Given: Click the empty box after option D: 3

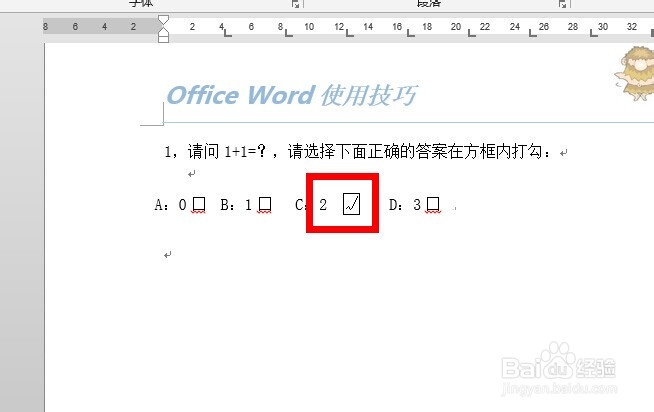Looking at the screenshot, I should 433,204.
